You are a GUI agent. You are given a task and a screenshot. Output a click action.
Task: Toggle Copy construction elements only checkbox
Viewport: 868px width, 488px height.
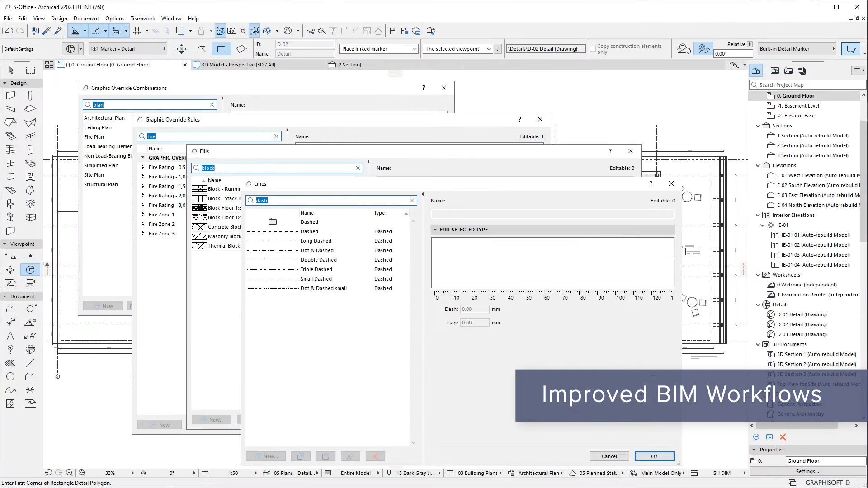[593, 49]
